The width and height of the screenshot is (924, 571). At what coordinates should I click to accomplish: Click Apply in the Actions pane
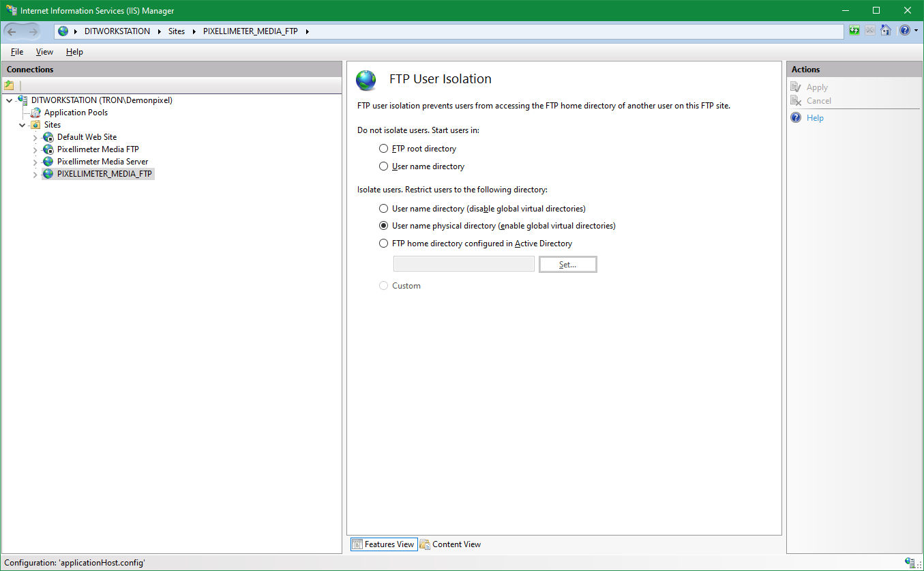[817, 87]
